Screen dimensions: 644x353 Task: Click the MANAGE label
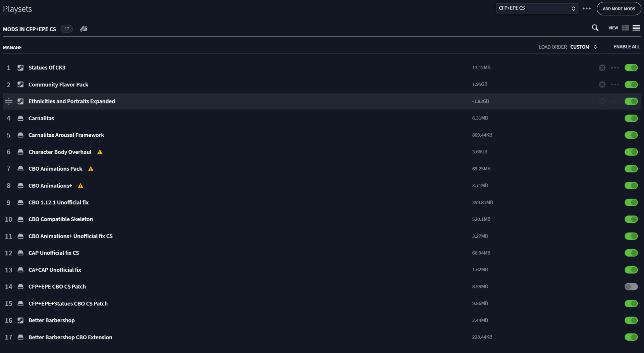pyautogui.click(x=12, y=47)
